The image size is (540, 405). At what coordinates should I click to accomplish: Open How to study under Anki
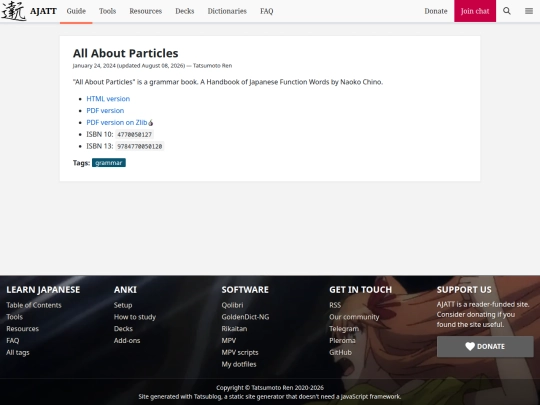(135, 317)
